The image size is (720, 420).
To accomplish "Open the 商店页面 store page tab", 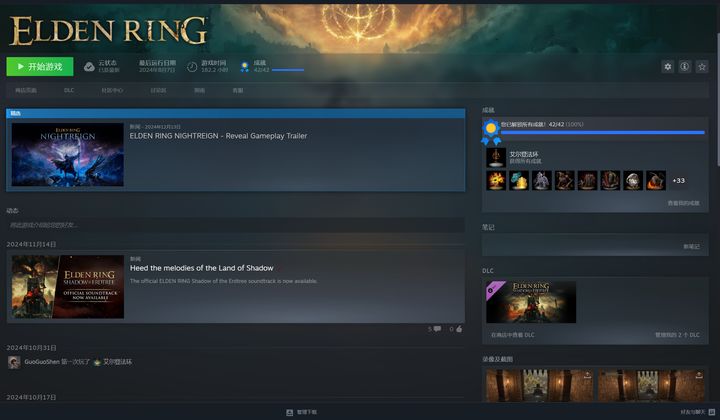I will tap(26, 90).
